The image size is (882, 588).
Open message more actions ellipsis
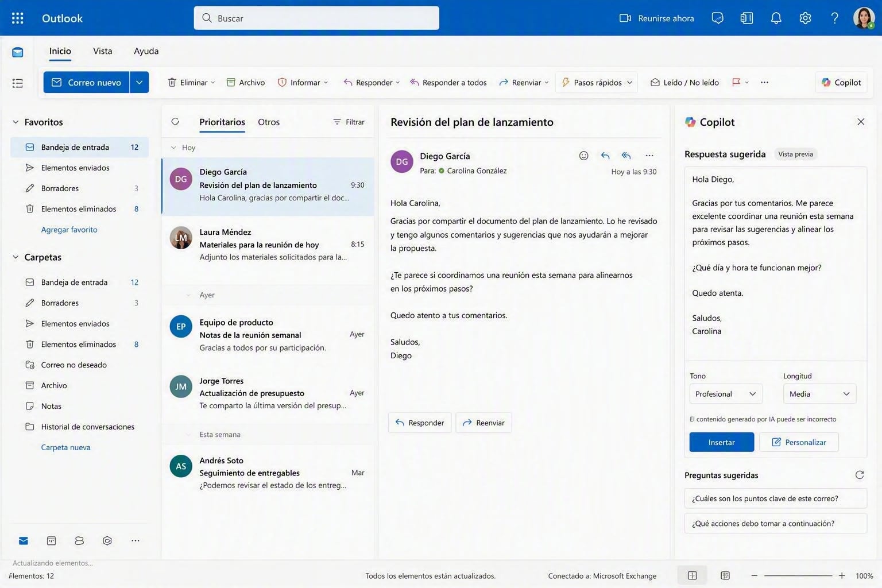click(x=649, y=156)
